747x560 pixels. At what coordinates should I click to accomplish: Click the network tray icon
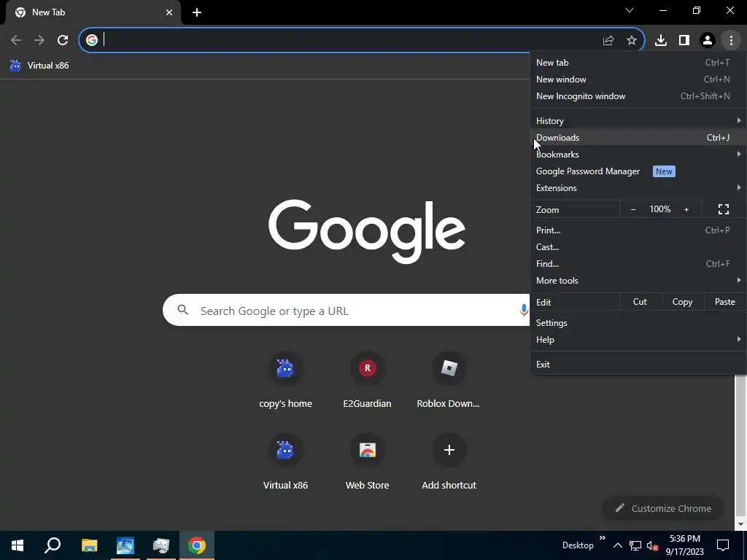[x=635, y=545]
